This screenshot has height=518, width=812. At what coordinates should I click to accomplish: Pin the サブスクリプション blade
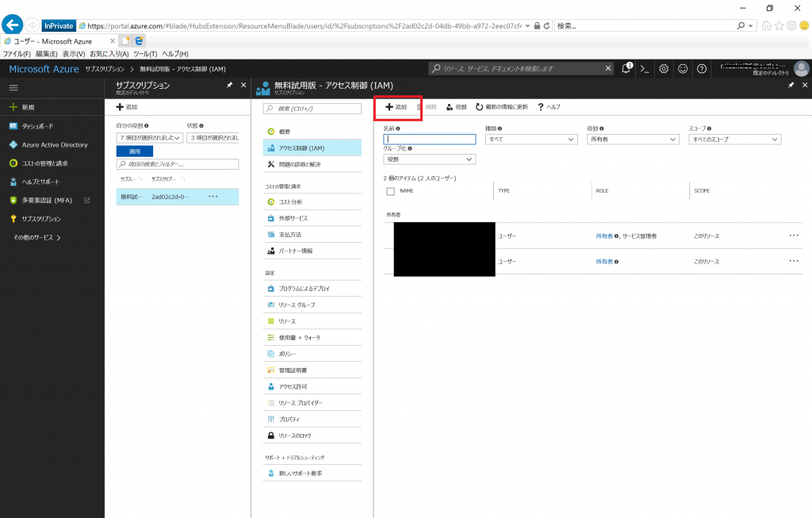pyautogui.click(x=229, y=85)
